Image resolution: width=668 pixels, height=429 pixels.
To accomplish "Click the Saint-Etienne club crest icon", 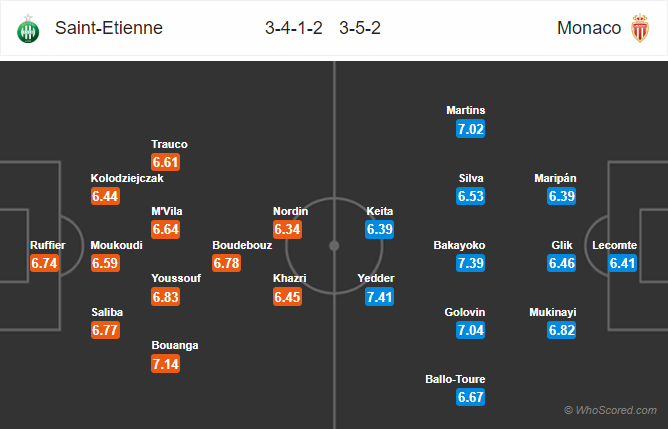I will (27, 28).
